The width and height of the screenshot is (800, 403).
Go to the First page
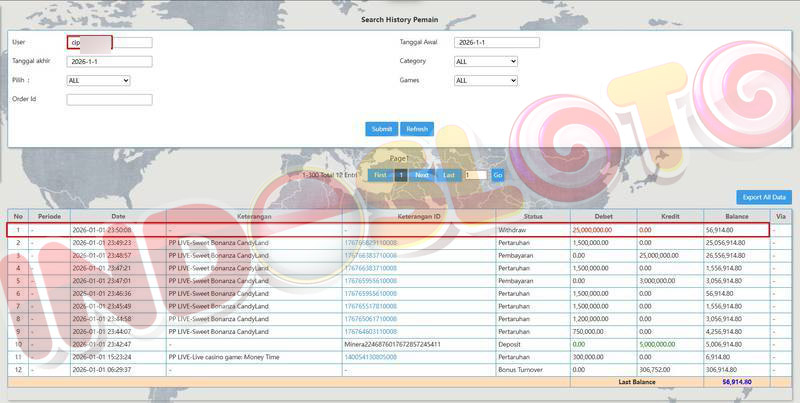[379, 175]
